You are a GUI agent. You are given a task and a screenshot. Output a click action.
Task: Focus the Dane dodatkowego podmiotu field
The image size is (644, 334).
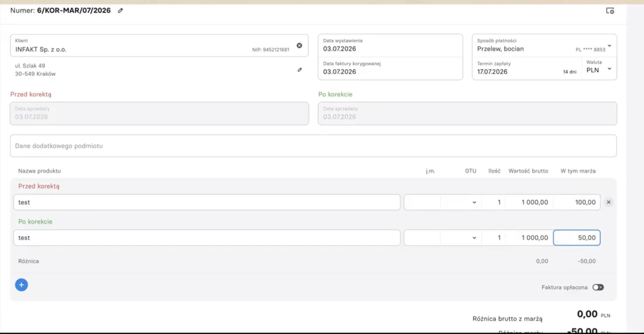pos(313,146)
